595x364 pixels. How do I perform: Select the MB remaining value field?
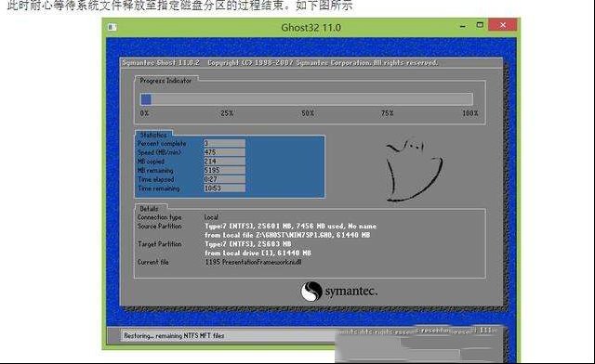coord(225,170)
